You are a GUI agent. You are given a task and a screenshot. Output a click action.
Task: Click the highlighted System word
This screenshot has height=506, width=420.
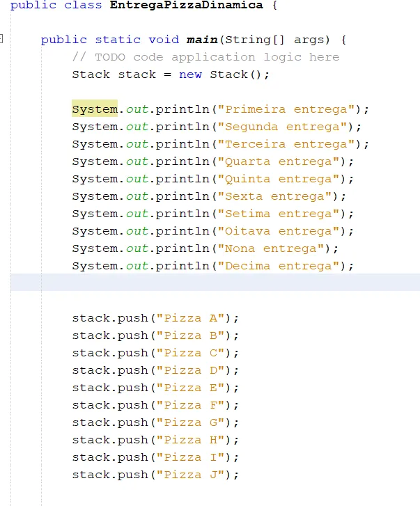(x=95, y=109)
